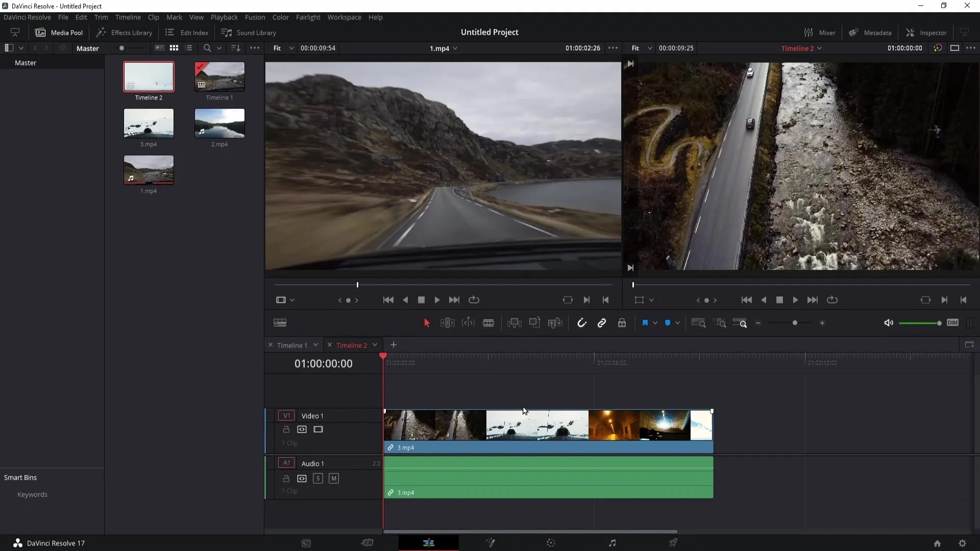The width and height of the screenshot is (980, 551).
Task: Mute the Audio 1 track
Action: click(x=334, y=479)
